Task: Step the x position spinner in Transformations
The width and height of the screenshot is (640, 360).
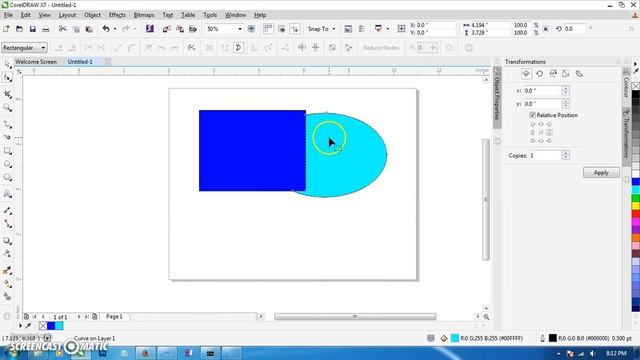Action: click(565, 91)
